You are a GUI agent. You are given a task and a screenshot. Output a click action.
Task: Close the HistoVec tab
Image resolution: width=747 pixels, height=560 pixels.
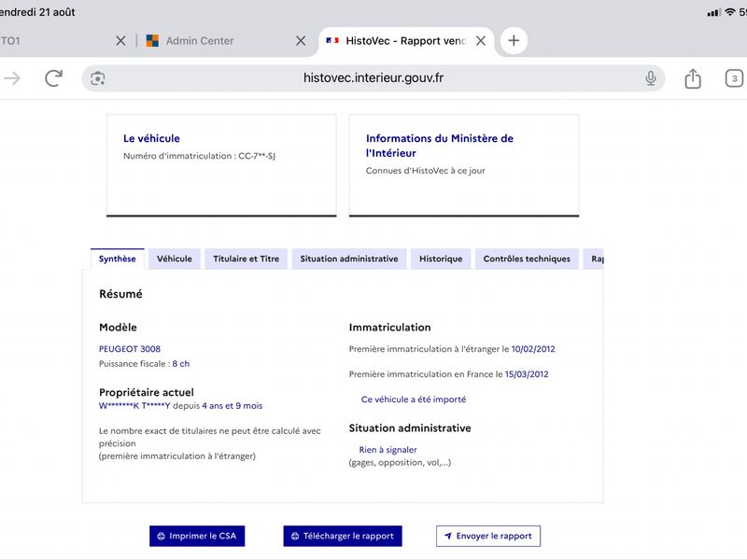coord(481,41)
